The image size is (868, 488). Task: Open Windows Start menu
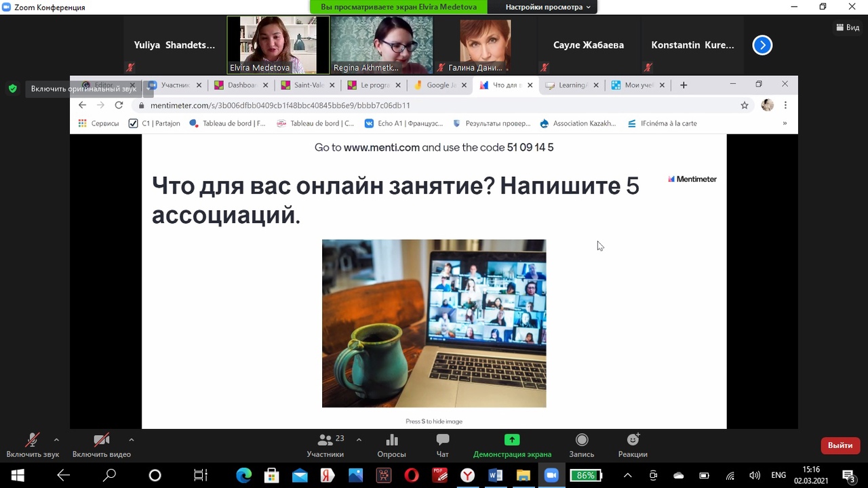pos(18,475)
